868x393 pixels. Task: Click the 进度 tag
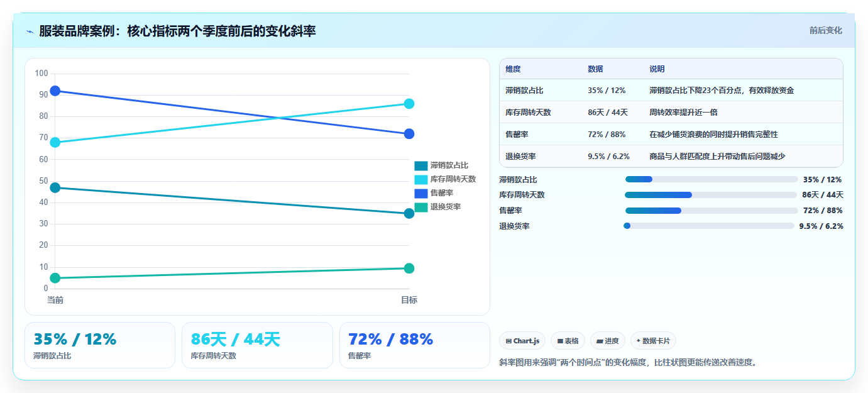(608, 341)
